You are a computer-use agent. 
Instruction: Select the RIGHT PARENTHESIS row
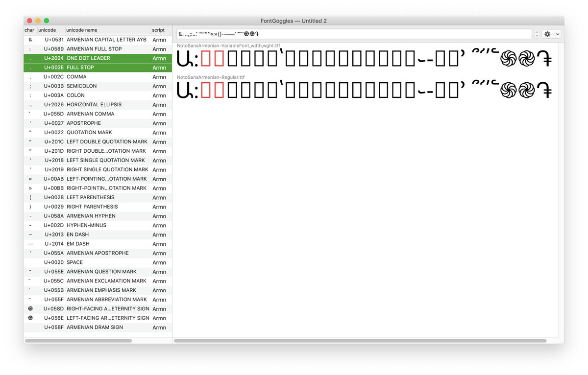(98, 207)
